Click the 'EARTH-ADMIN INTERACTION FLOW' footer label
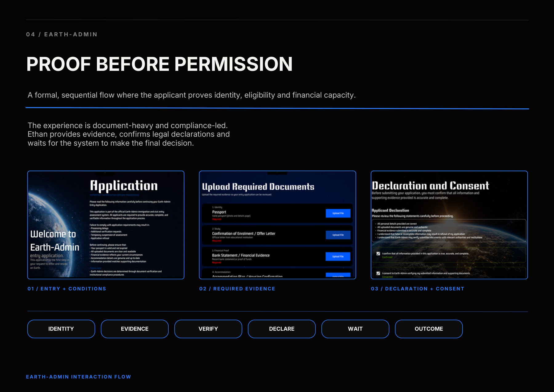Viewport: 554px width, 392px height. (x=78, y=377)
